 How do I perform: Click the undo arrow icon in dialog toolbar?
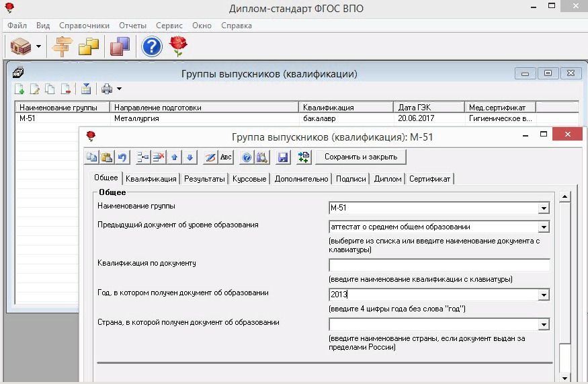(122, 157)
